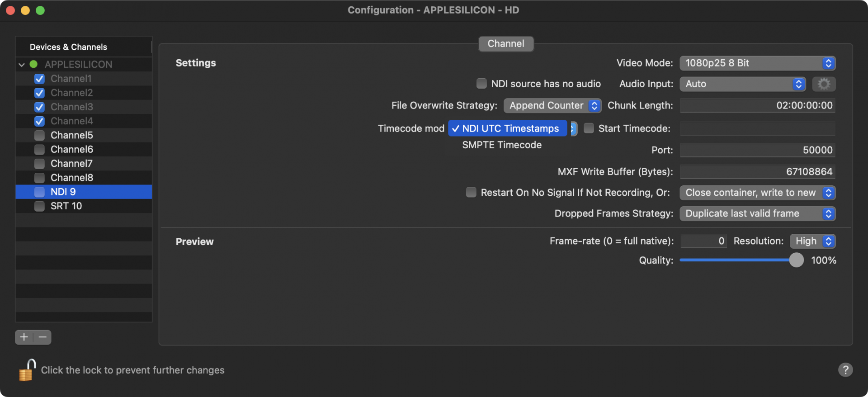Choose SMPTE Timecode from the menu
Viewport: 868px width, 397px height.
click(501, 145)
